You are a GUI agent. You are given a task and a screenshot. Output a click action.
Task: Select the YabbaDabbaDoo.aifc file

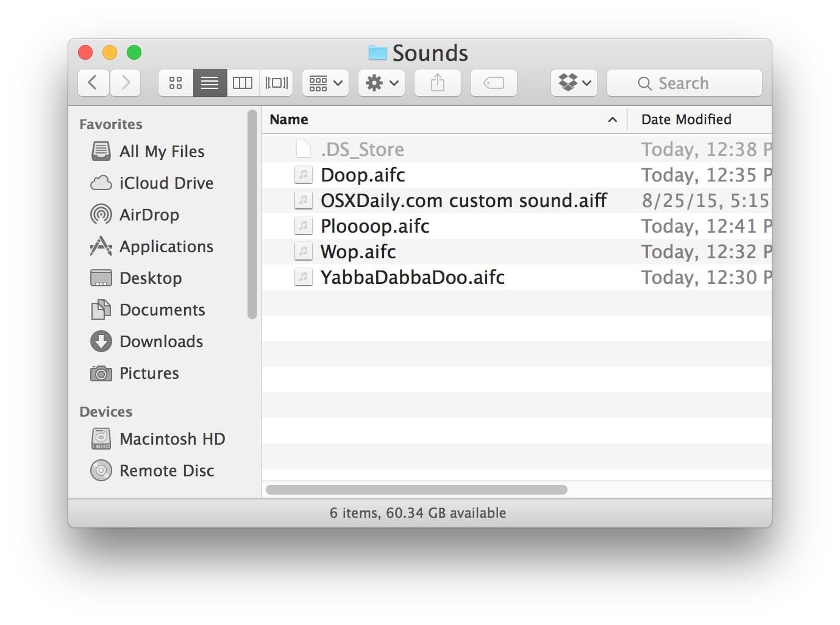[517, 277]
